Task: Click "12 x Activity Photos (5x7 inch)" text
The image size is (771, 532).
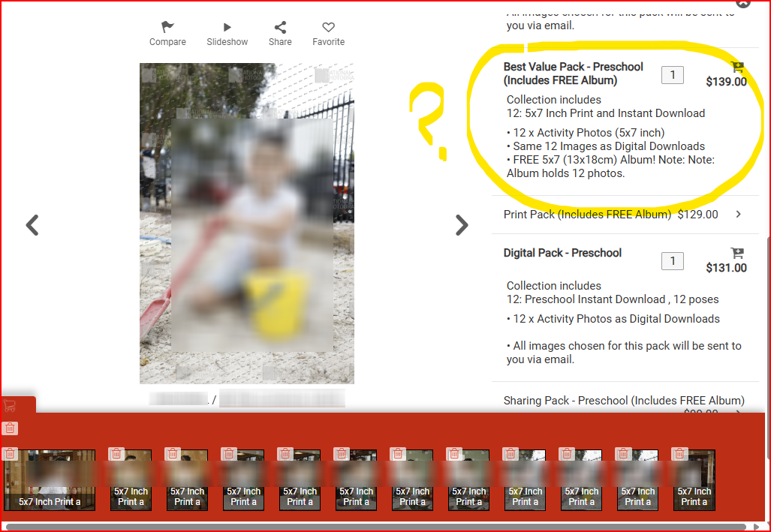Action: tap(589, 133)
